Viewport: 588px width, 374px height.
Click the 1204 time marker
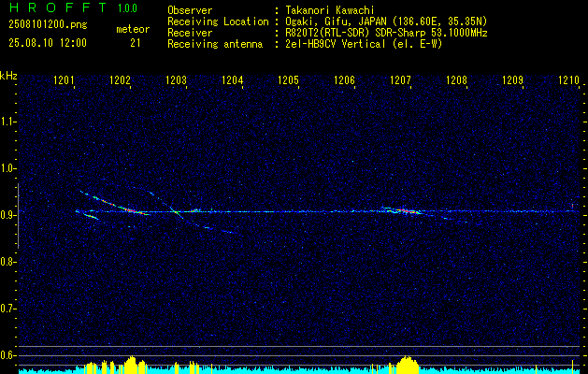click(x=233, y=79)
